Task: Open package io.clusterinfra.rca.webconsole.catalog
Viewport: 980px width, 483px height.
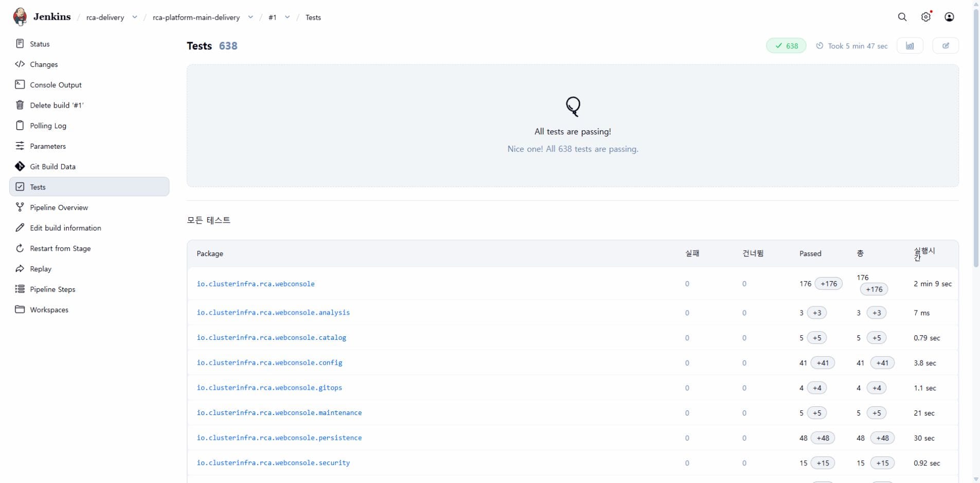Action: click(272, 338)
